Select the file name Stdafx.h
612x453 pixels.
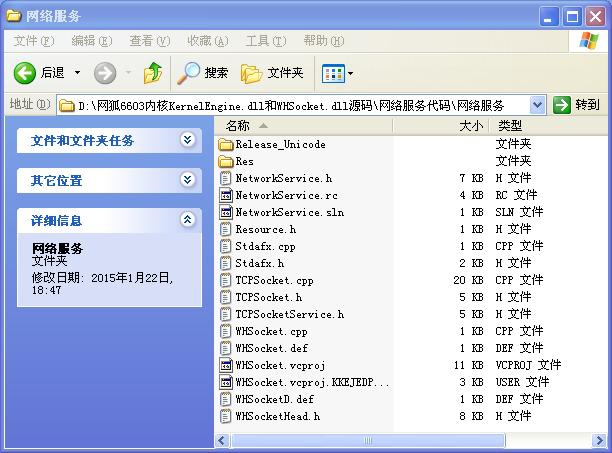pyautogui.click(x=260, y=264)
